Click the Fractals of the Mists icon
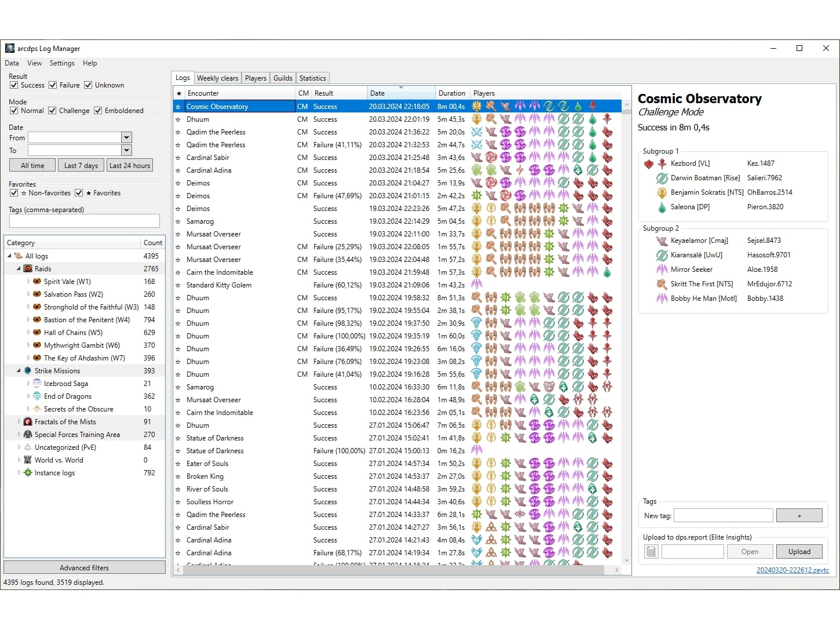The width and height of the screenshot is (840, 630). pyautogui.click(x=28, y=422)
